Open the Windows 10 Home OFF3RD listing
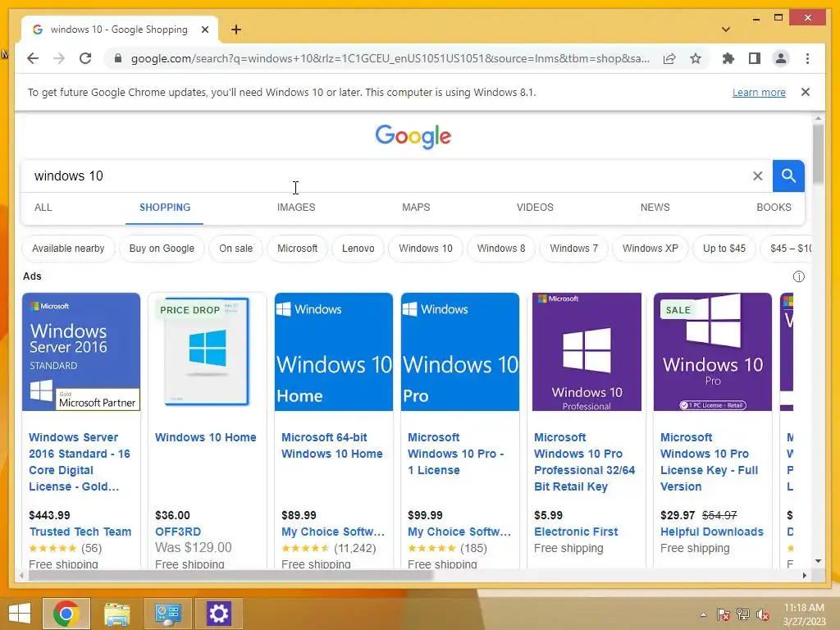840x630 pixels. [206, 437]
